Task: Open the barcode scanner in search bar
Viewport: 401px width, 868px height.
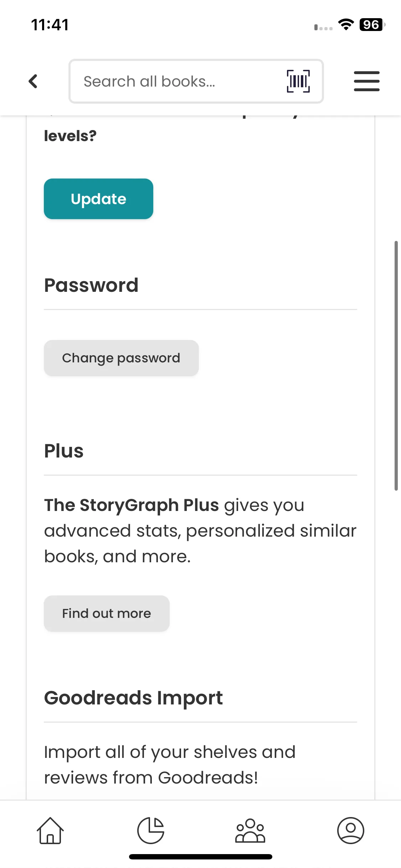Action: click(298, 81)
